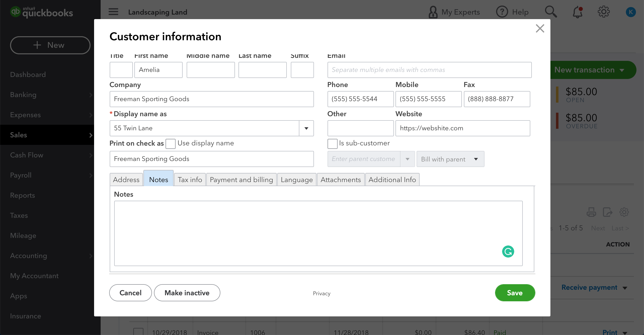Click the Print on check as name field
This screenshot has width=644, height=335.
[x=212, y=159]
